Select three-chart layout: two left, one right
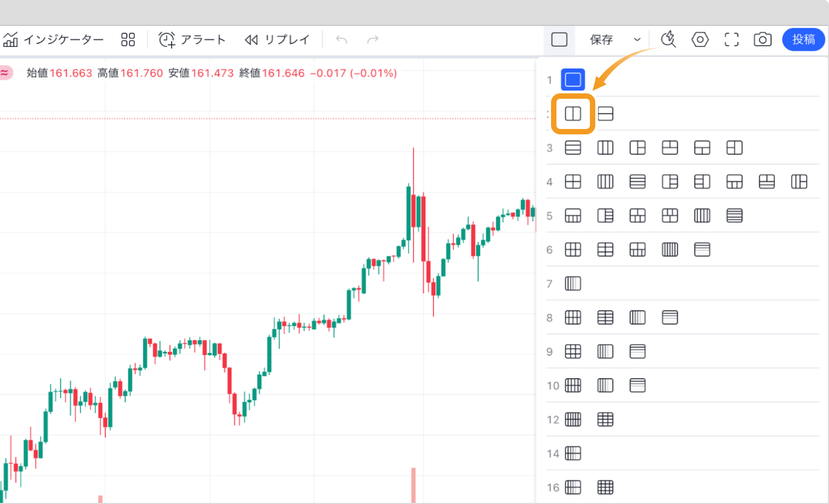The image size is (829, 504). coord(735,148)
